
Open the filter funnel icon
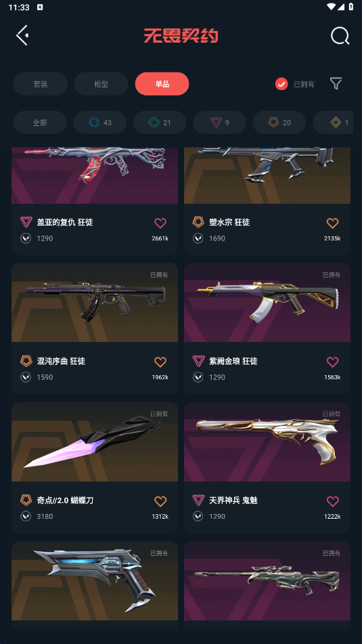coord(336,84)
